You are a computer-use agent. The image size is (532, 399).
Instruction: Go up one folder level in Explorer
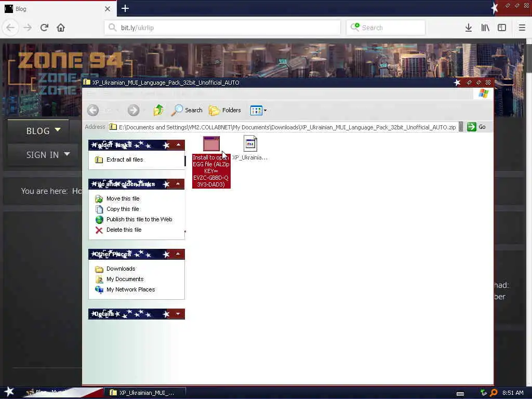(x=158, y=110)
